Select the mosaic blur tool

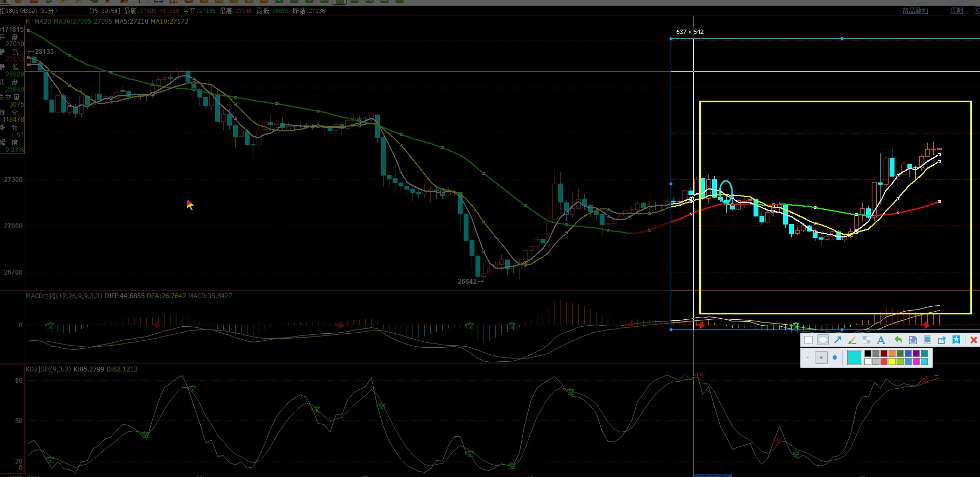tap(867, 340)
